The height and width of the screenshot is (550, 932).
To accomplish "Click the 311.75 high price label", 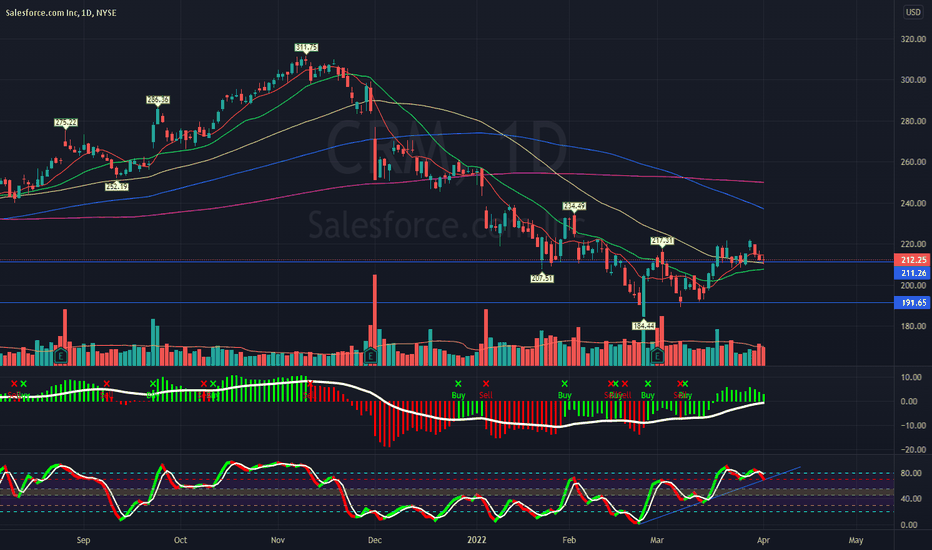I will point(306,48).
